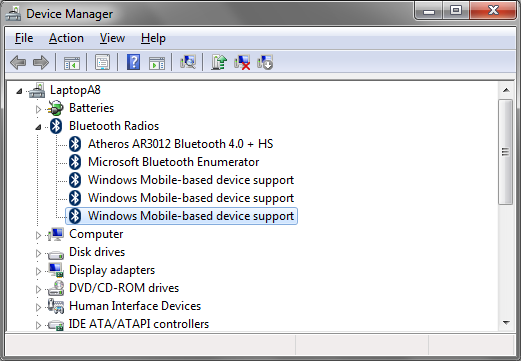This screenshot has width=521, height=361.
Task: Select the Human Interface Devices label
Action: tap(135, 306)
